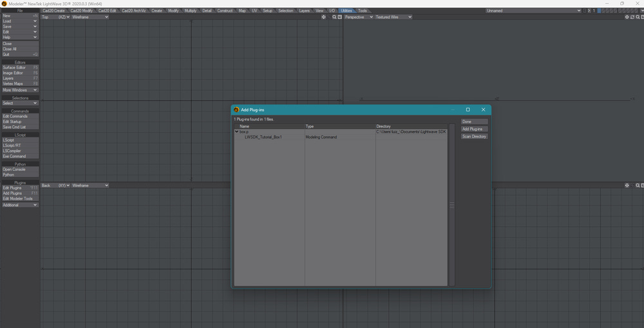Switch to the Construct tab

[225, 11]
